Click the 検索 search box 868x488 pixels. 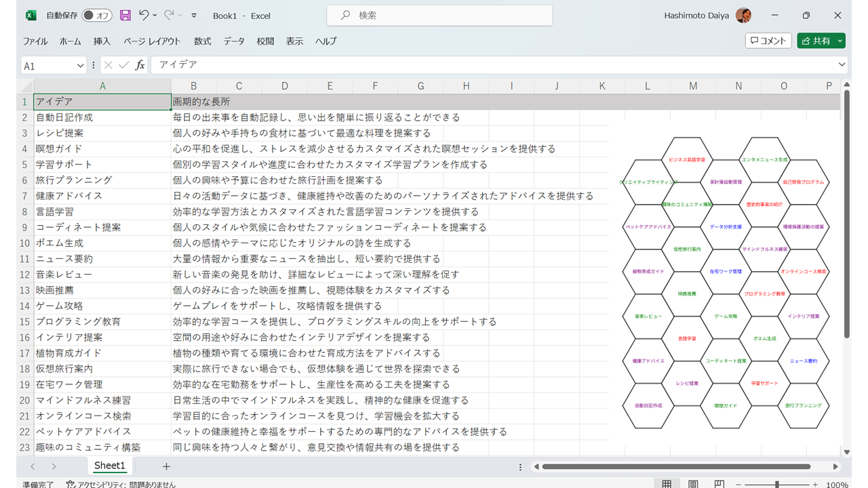click(439, 15)
